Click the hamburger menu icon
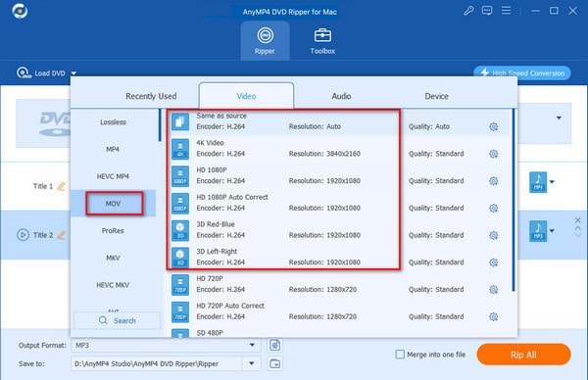 pyautogui.click(x=507, y=11)
